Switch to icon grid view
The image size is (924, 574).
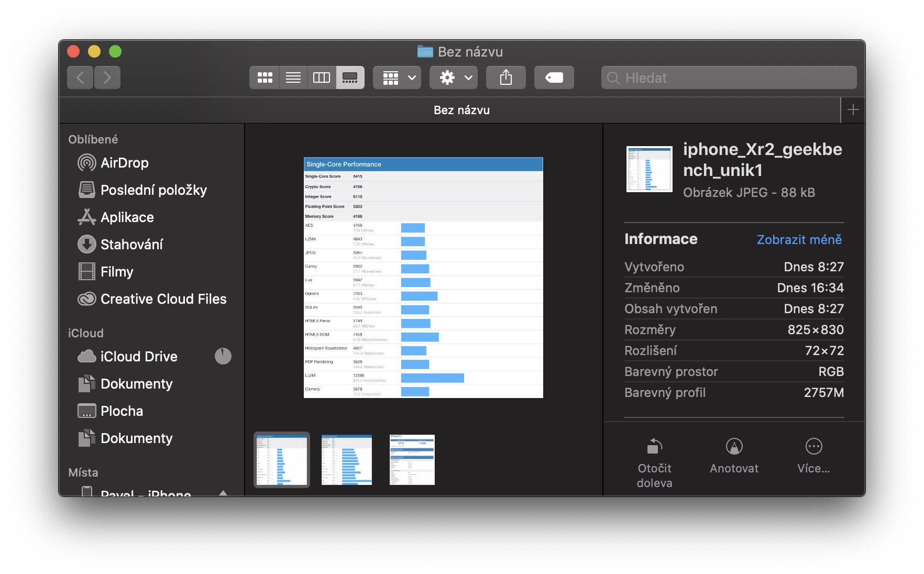[x=265, y=78]
